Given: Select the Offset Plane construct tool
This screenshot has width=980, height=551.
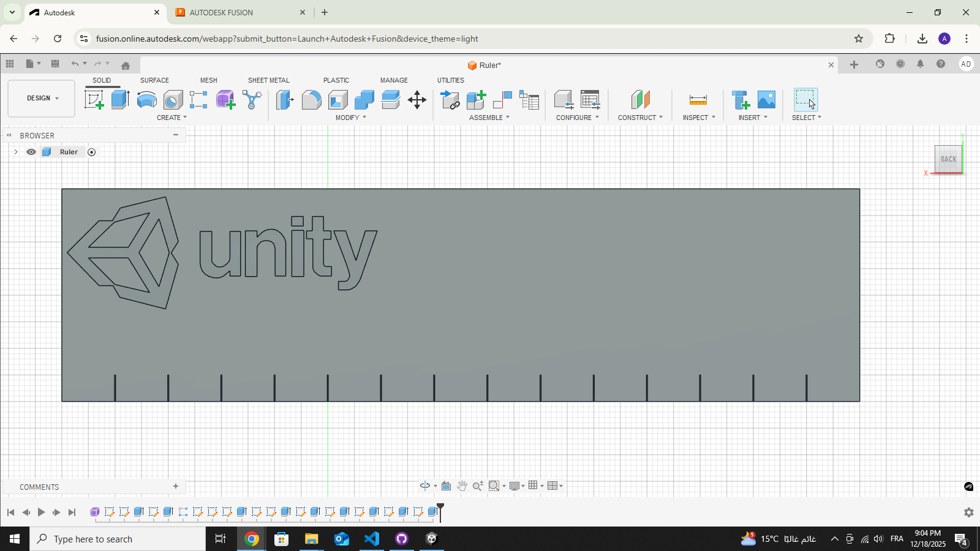Looking at the screenshot, I should click(x=640, y=100).
